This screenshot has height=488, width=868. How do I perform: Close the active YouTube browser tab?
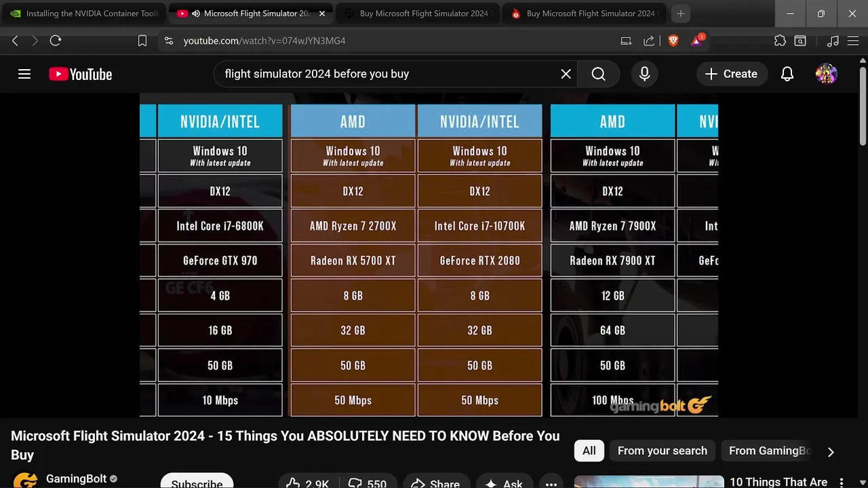321,14
